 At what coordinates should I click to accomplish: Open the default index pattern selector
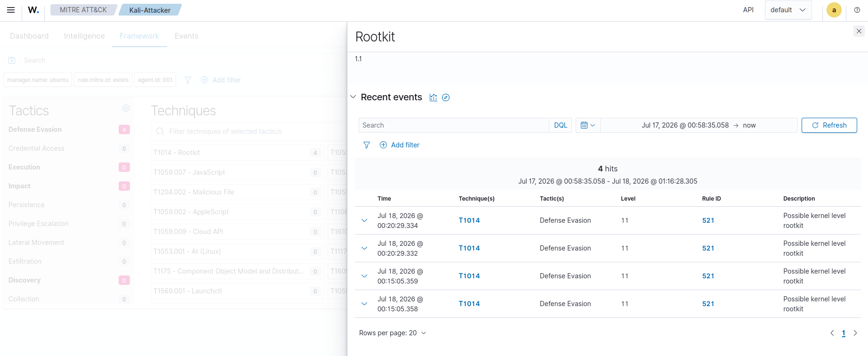point(788,10)
